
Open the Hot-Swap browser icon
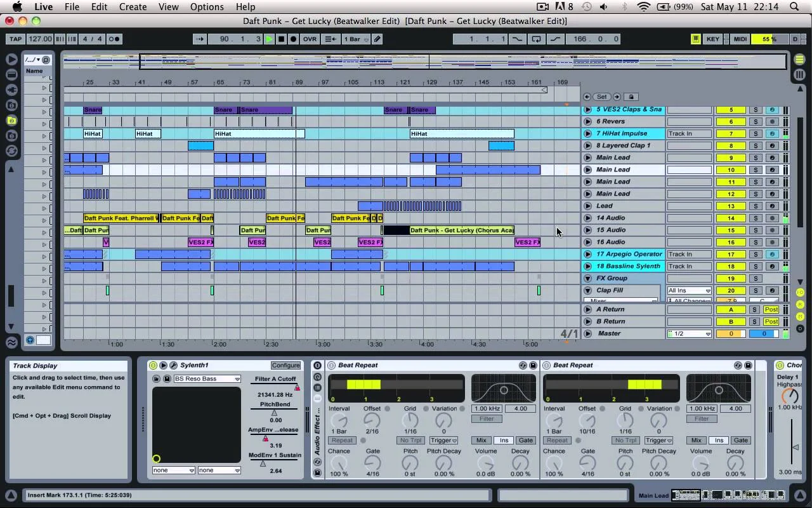point(11,150)
